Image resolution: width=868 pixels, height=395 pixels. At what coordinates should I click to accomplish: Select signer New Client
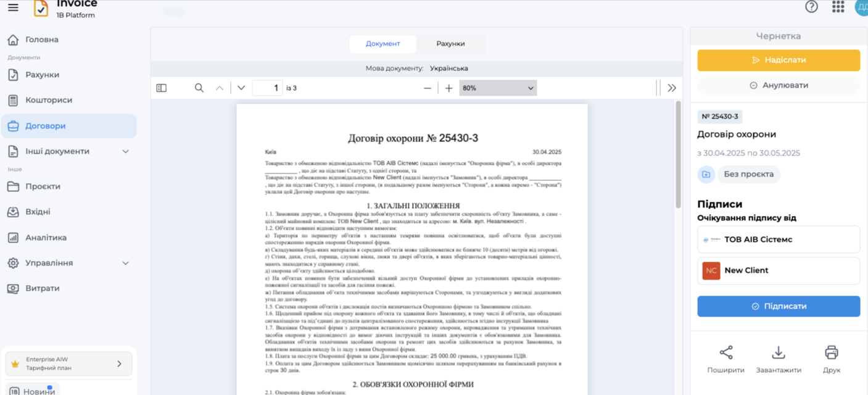click(x=779, y=270)
